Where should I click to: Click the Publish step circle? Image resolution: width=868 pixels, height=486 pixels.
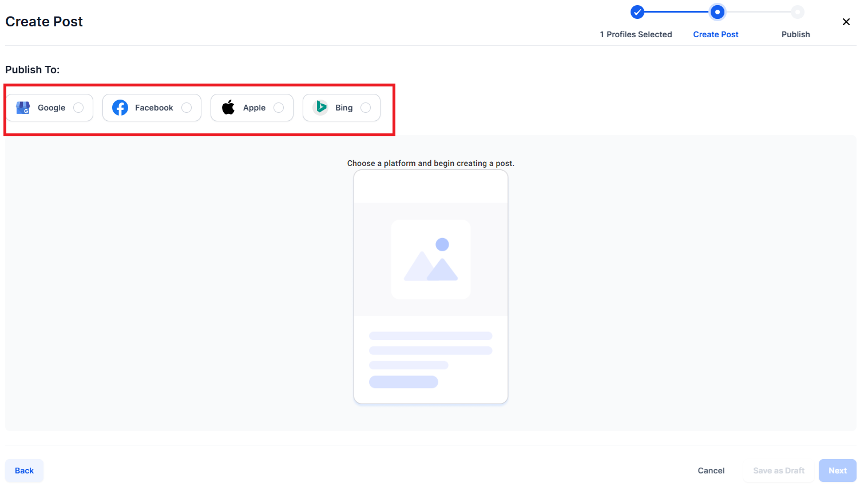(x=797, y=12)
